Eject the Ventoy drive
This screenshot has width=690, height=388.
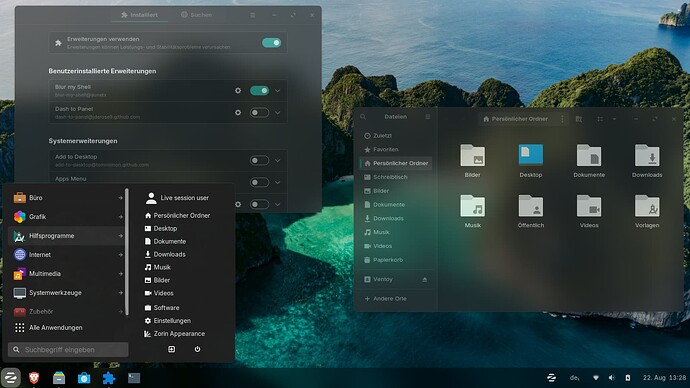pos(425,279)
